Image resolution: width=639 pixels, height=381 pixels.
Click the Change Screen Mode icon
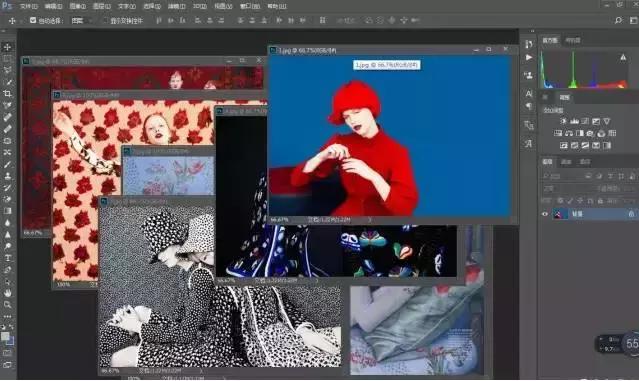(7, 365)
